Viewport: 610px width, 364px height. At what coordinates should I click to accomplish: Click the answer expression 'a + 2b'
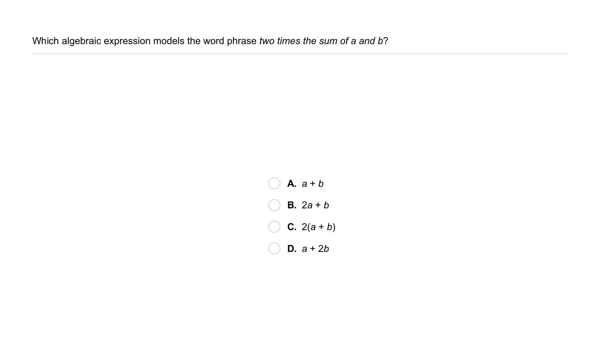point(315,249)
